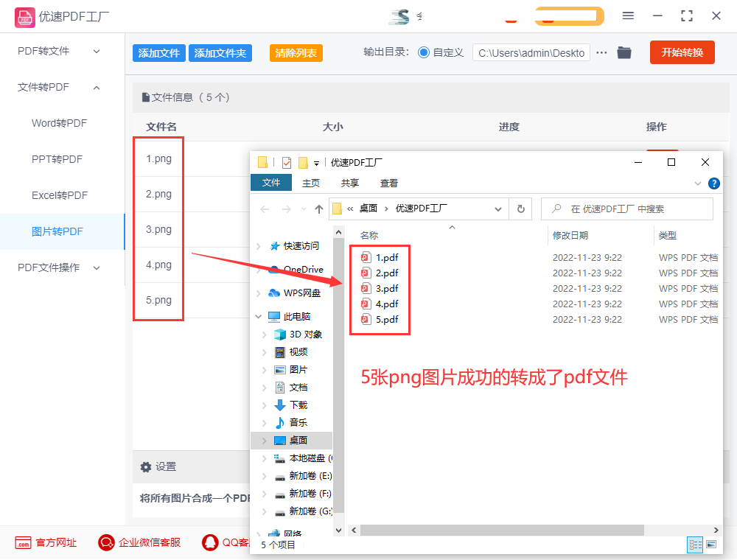This screenshot has width=737, height=560.
Task: Open Explorer 共享 ribbon tab
Action: point(349,183)
